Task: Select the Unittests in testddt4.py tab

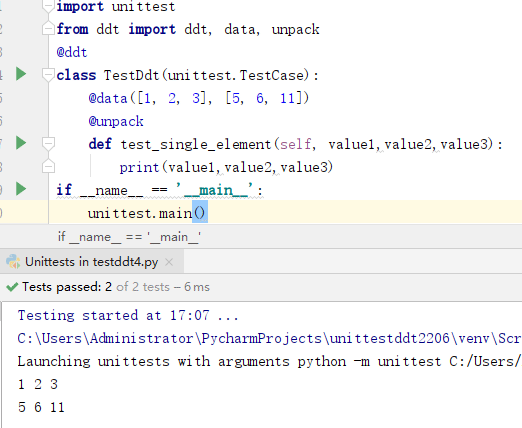Action: pos(91,262)
